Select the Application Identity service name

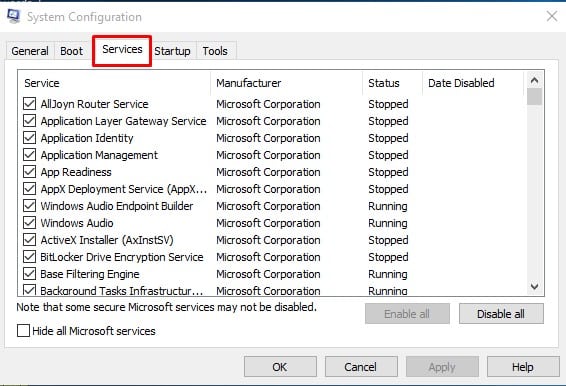[x=87, y=138]
